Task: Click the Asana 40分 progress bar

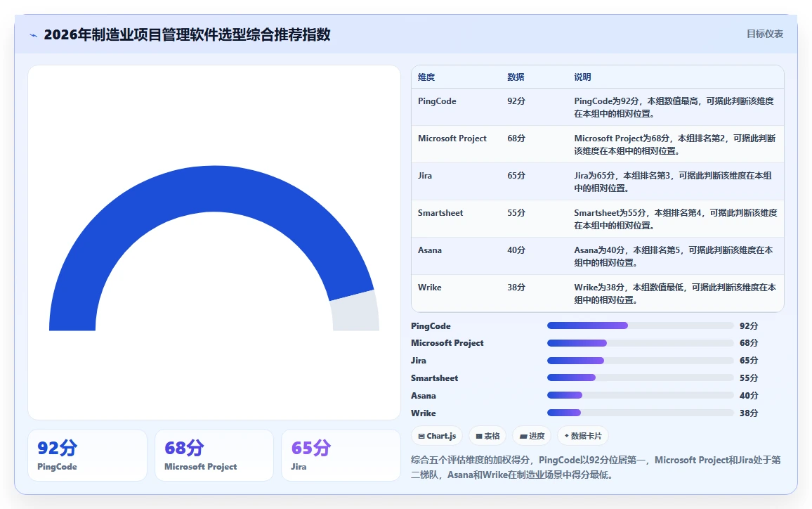Action: [x=640, y=396]
